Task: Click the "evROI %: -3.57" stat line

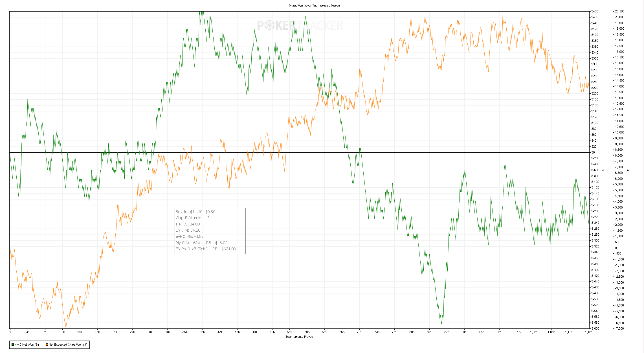Action: click(x=190, y=236)
